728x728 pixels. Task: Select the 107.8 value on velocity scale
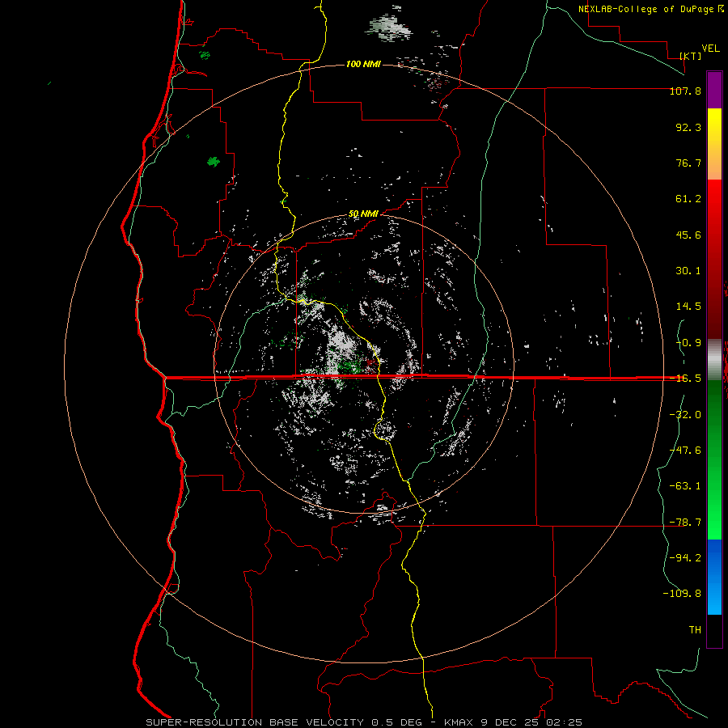[x=685, y=91]
